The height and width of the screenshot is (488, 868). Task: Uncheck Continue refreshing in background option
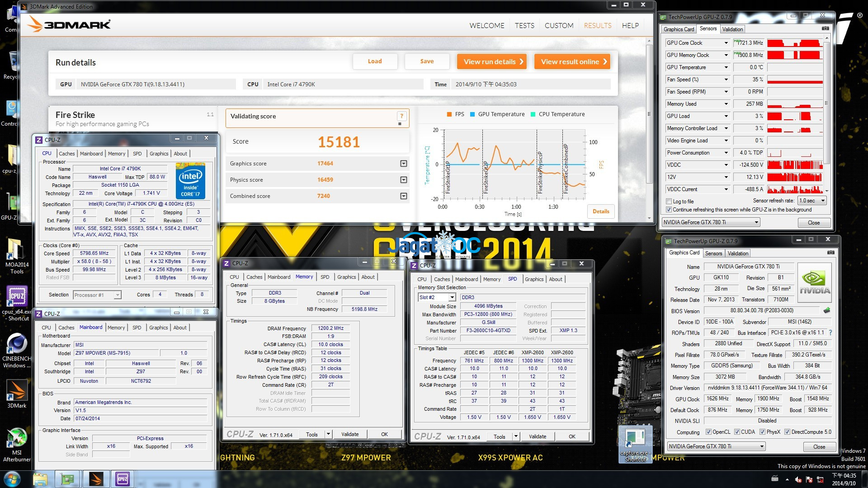669,210
